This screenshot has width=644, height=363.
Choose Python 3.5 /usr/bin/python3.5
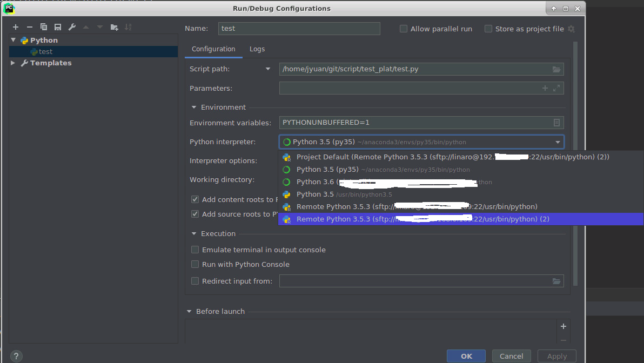461,194
